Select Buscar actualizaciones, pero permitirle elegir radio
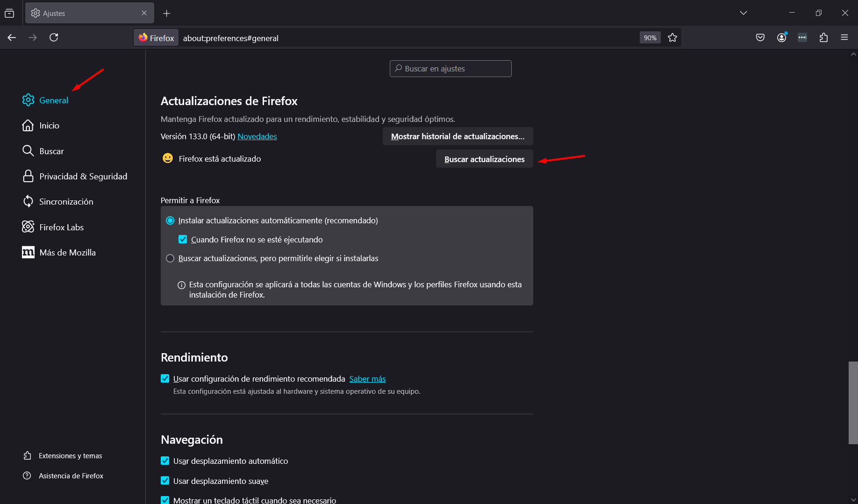Viewport: 858px width, 504px height. [x=170, y=258]
